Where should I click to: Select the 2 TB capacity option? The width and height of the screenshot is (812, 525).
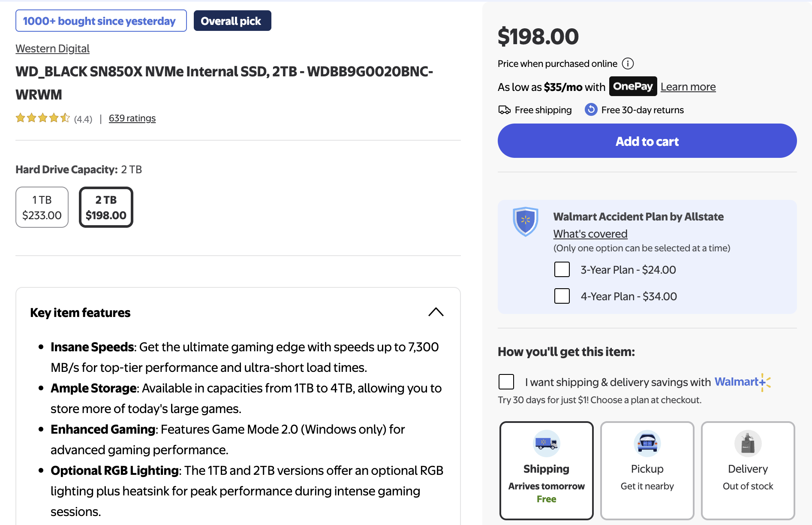point(106,207)
